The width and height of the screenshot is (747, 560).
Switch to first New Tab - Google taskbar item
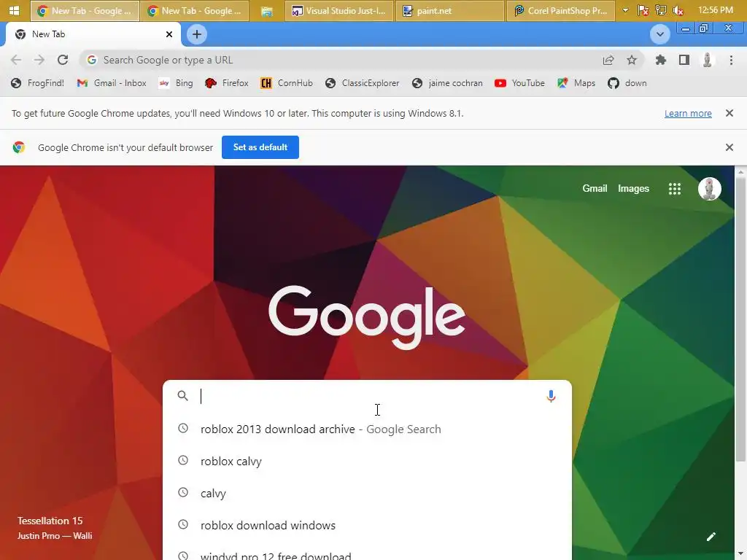click(85, 10)
